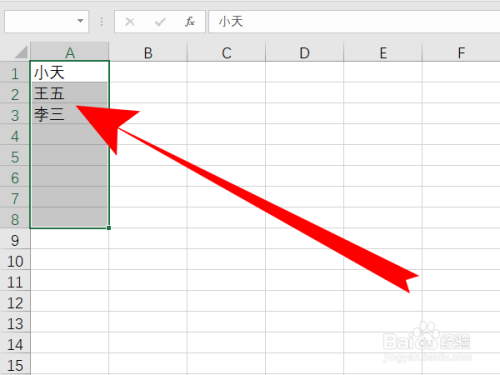Click the formula bar options dots handle
The height and width of the screenshot is (375, 500).
tap(102, 22)
